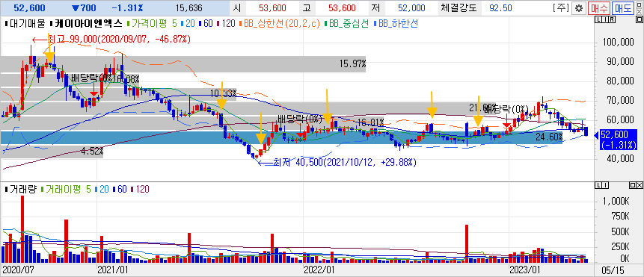
Task: Click the 05/15 date label
Action: (613, 270)
